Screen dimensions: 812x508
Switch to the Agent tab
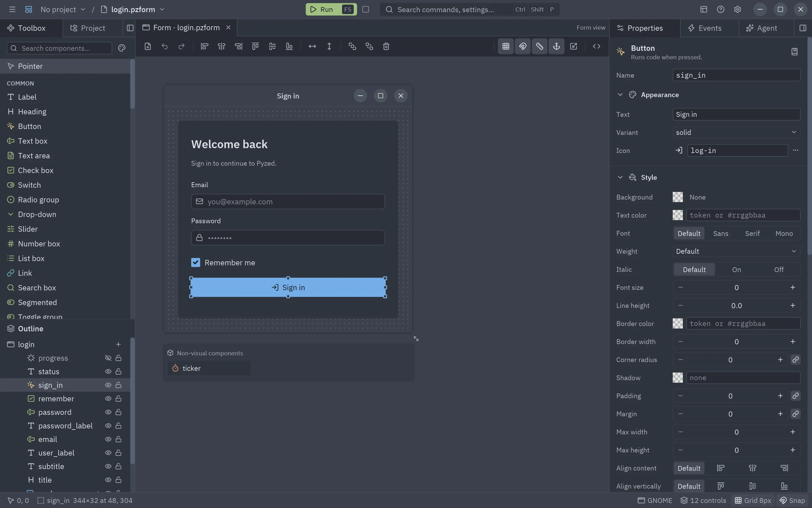click(766, 28)
